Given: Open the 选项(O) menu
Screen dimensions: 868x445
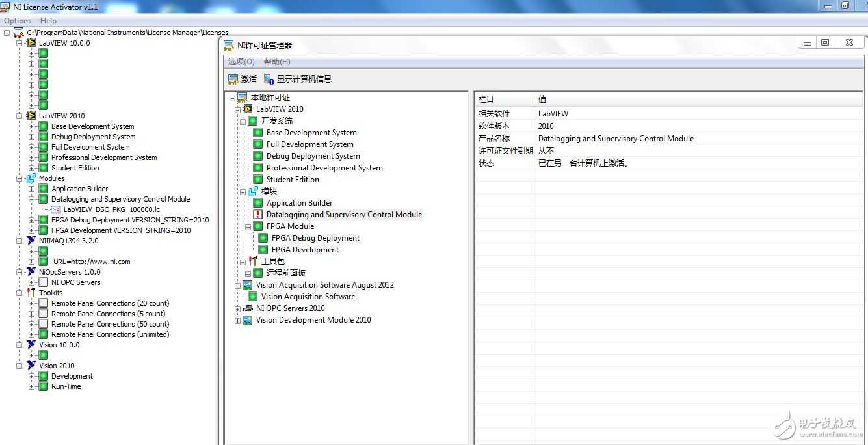Looking at the screenshot, I should click(x=241, y=62).
